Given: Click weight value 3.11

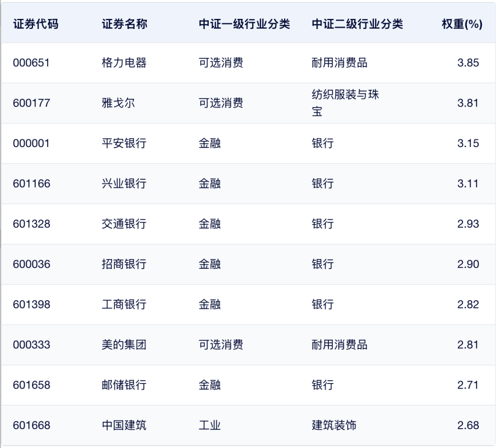Looking at the screenshot, I should [x=468, y=183].
